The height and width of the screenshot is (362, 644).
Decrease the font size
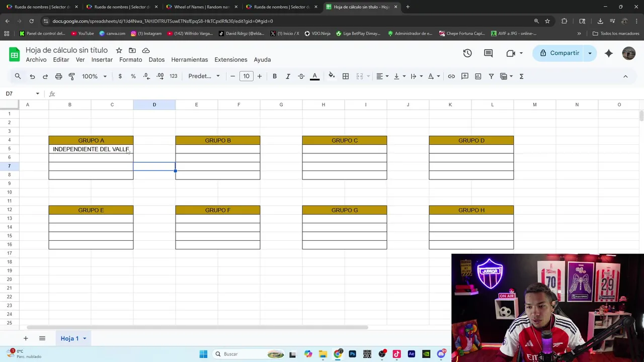click(x=232, y=76)
